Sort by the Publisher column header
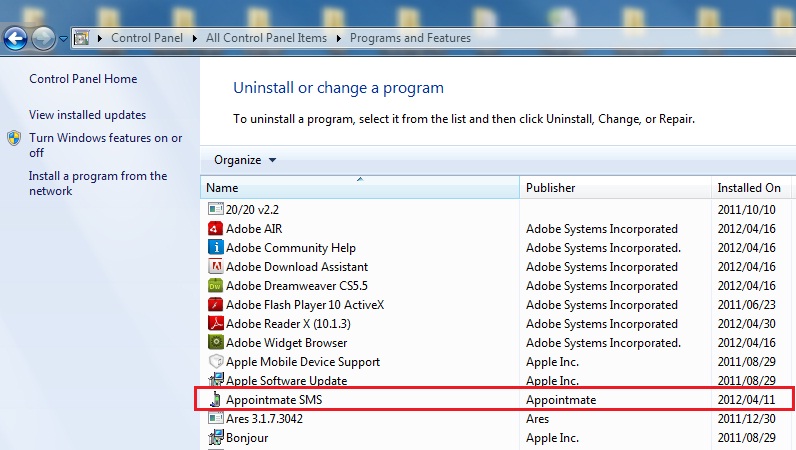 [615, 187]
